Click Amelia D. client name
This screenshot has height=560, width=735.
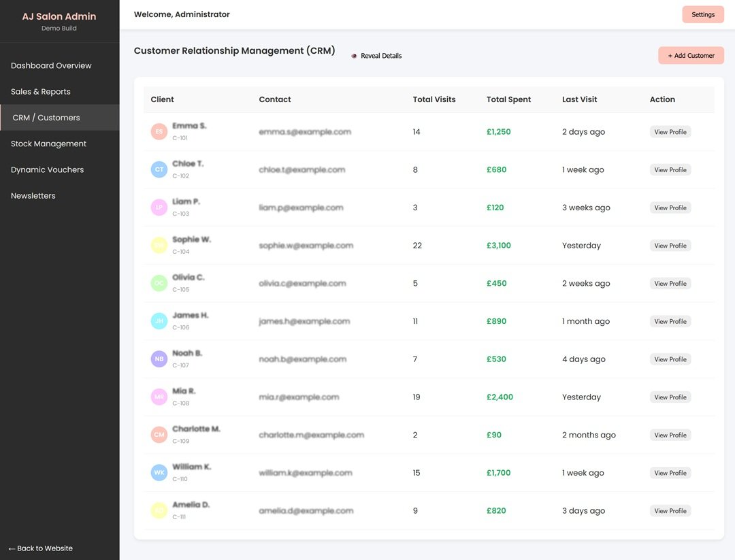191,505
